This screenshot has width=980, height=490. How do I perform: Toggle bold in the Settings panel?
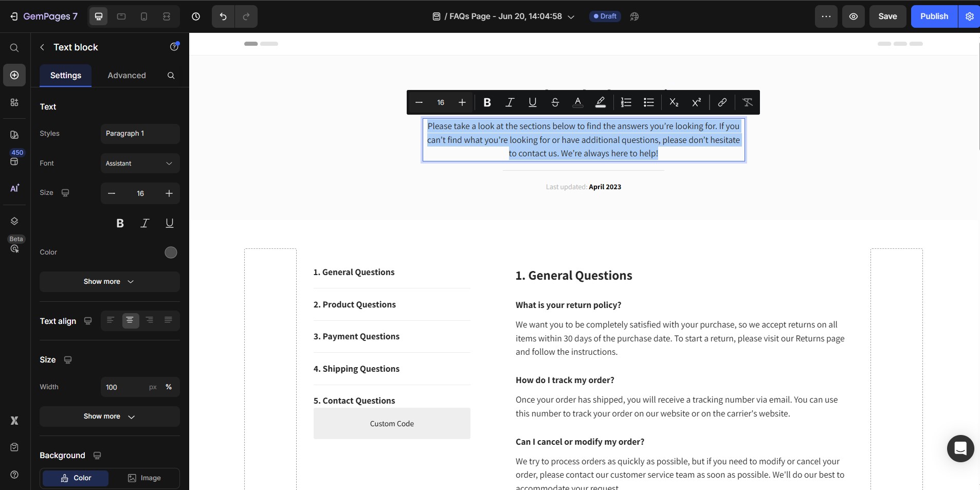pyautogui.click(x=120, y=223)
